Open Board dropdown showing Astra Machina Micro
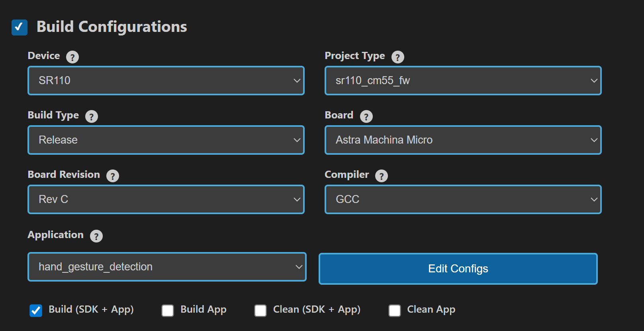644x331 pixels. pos(463,140)
